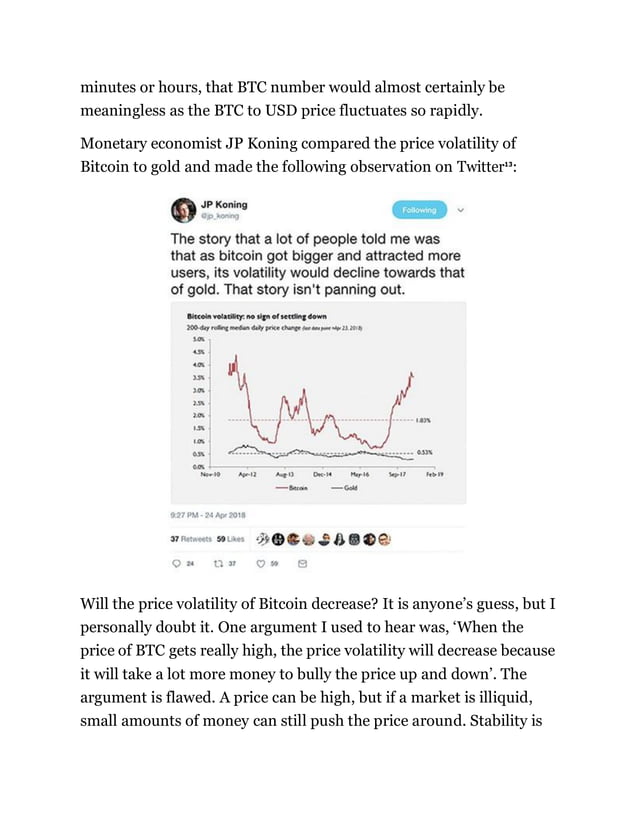Click the JP Koning display name
Screen dimensions: 638x825
[x=224, y=204]
